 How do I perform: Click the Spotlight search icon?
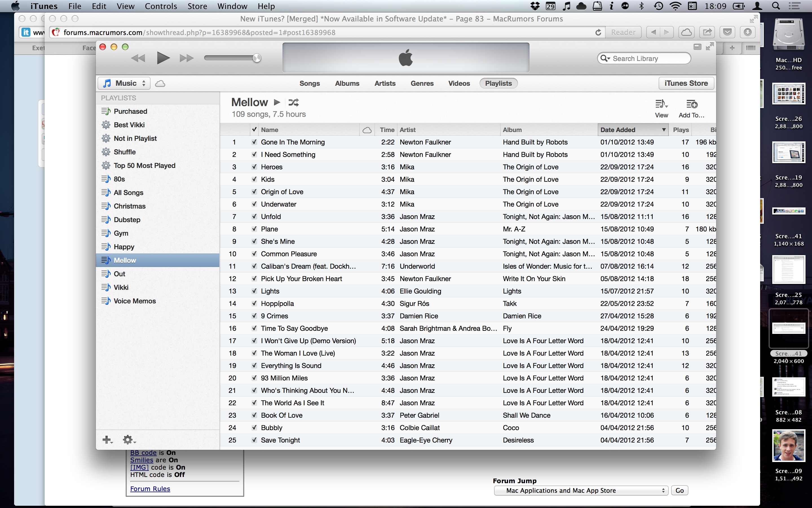click(x=776, y=6)
